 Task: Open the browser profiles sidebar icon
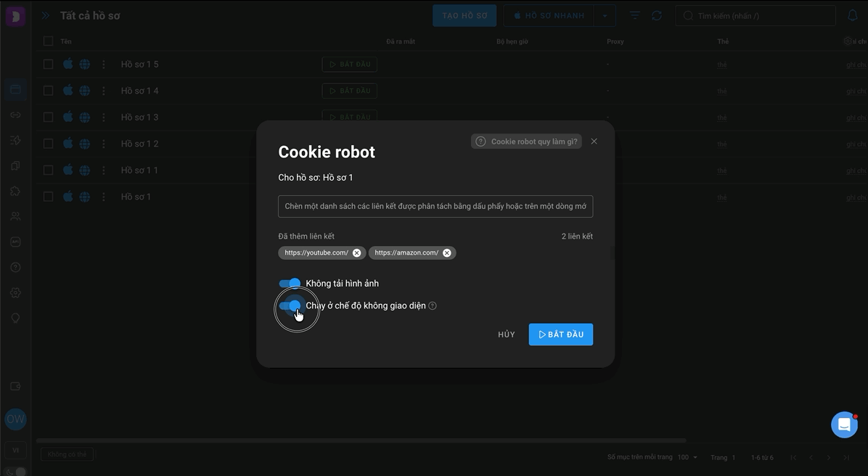[x=15, y=90]
